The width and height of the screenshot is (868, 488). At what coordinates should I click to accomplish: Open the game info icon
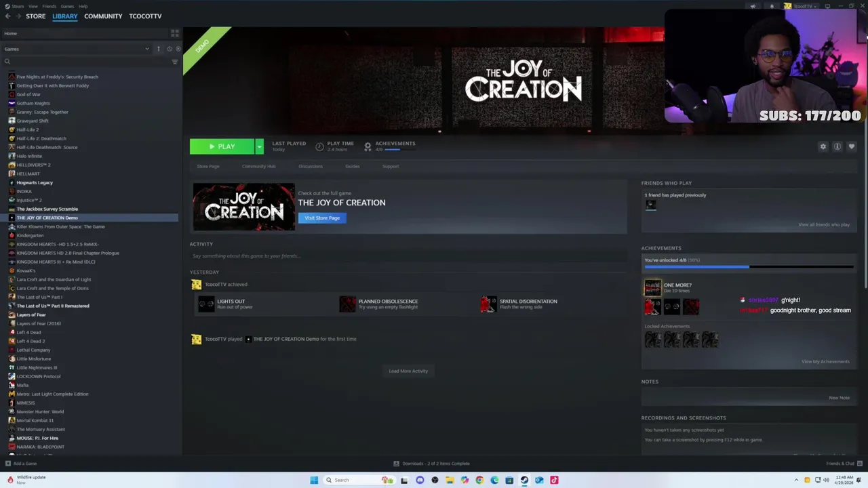coord(837,146)
